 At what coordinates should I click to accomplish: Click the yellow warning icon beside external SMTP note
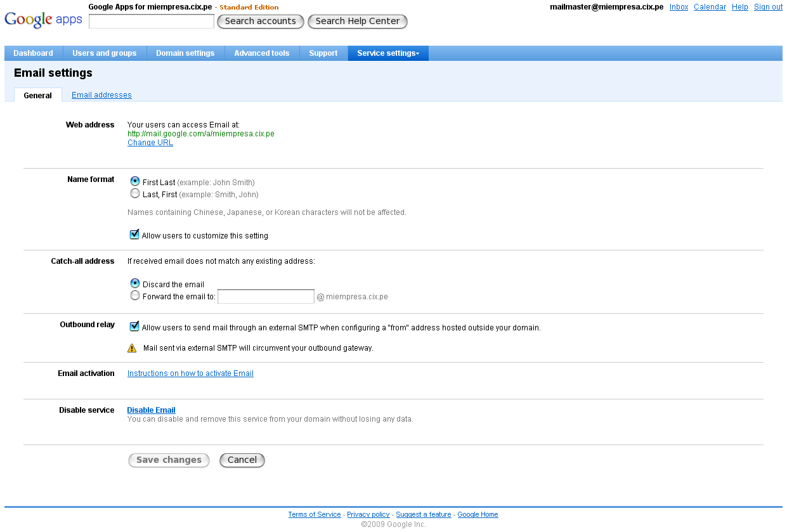coord(132,348)
